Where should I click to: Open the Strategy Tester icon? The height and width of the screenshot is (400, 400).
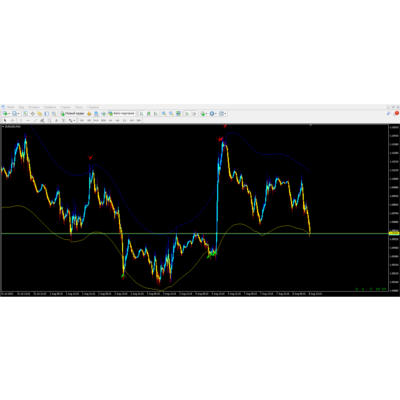53,113
